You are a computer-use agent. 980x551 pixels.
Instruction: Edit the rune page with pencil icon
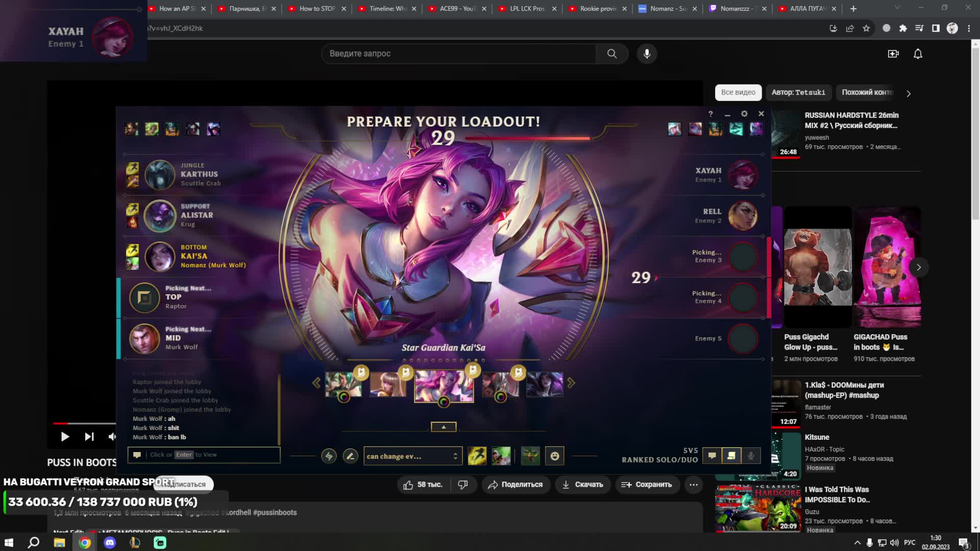(x=350, y=456)
